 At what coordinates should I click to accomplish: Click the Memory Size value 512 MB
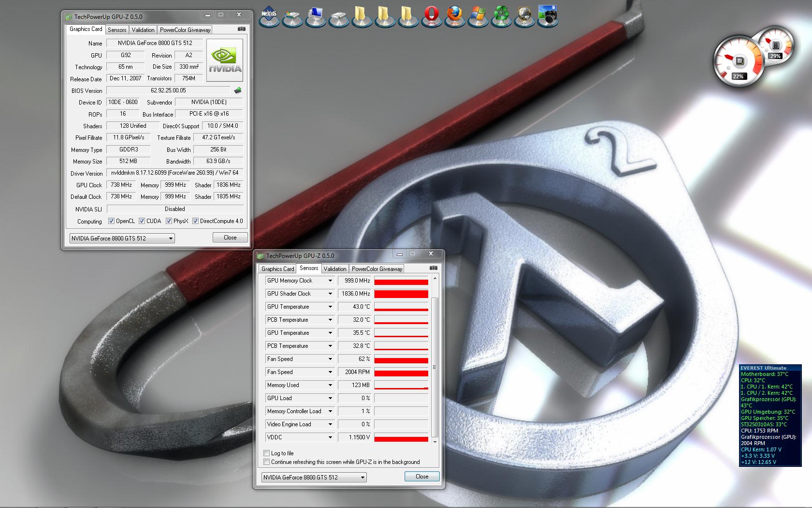click(x=129, y=161)
